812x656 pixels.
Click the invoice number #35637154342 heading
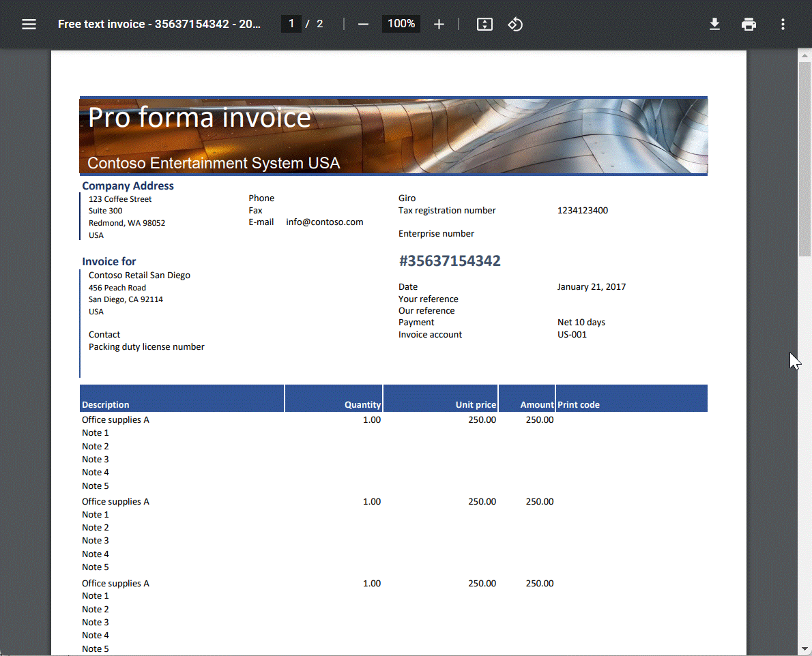click(450, 260)
